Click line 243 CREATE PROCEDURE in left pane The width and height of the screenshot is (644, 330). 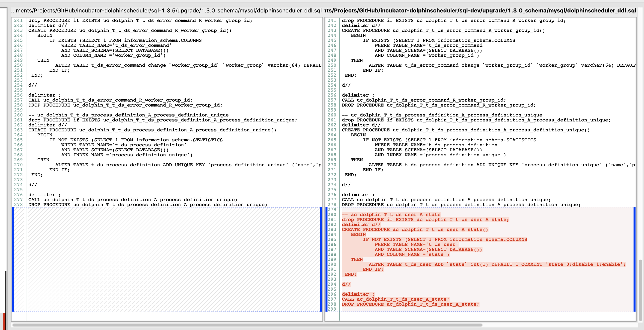click(130, 30)
